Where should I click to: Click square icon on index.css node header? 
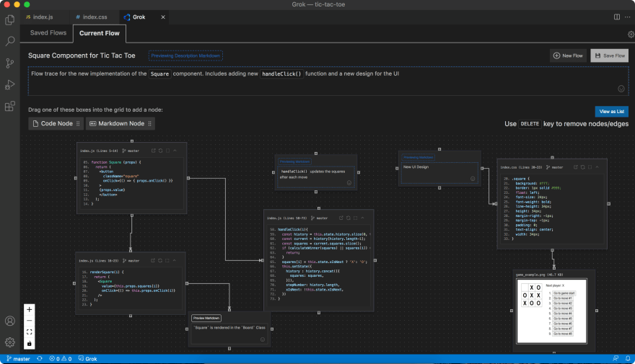click(x=590, y=167)
